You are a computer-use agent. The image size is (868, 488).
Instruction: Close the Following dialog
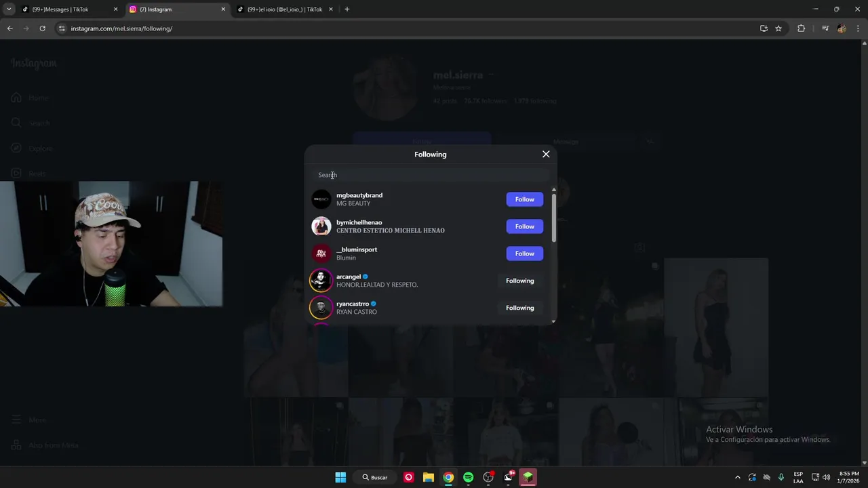(x=546, y=154)
